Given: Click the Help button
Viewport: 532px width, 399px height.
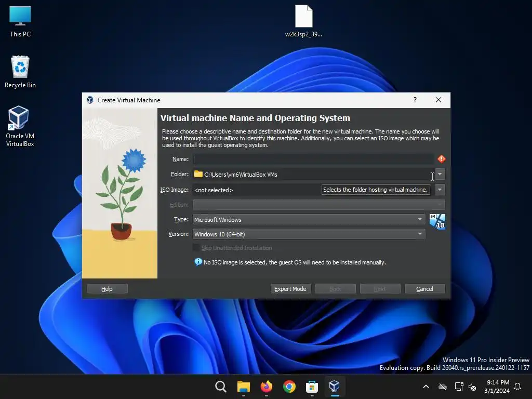Looking at the screenshot, I should [x=107, y=289].
